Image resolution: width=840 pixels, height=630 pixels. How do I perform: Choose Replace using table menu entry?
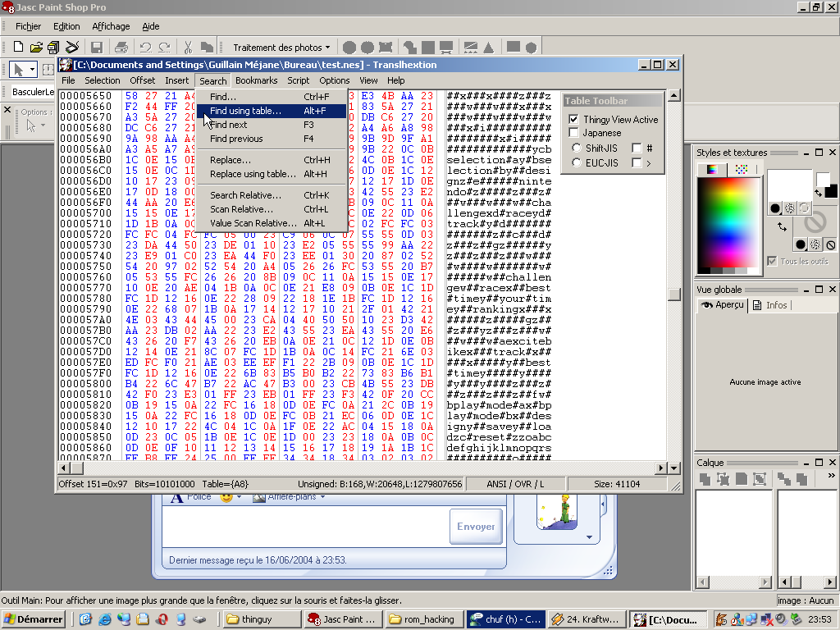point(272,174)
